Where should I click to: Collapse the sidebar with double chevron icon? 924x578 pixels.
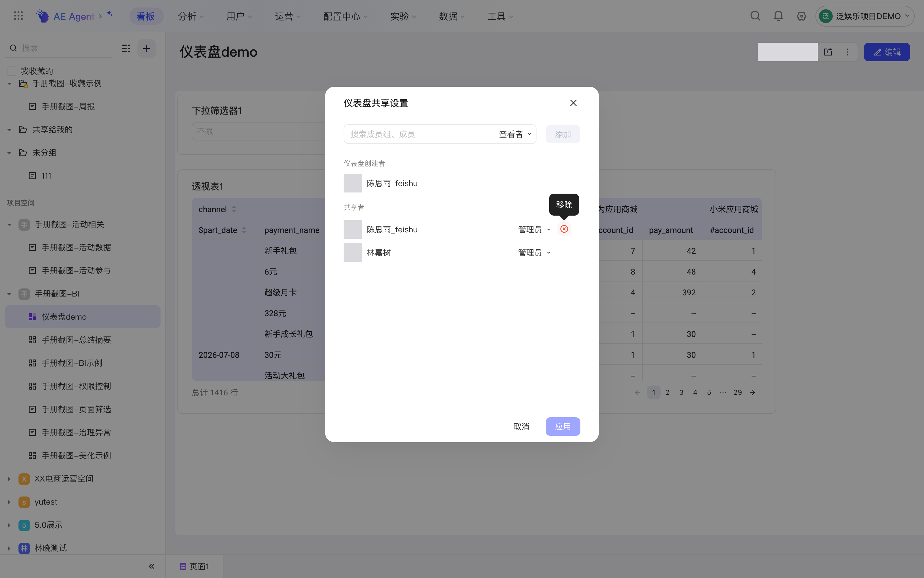click(152, 566)
